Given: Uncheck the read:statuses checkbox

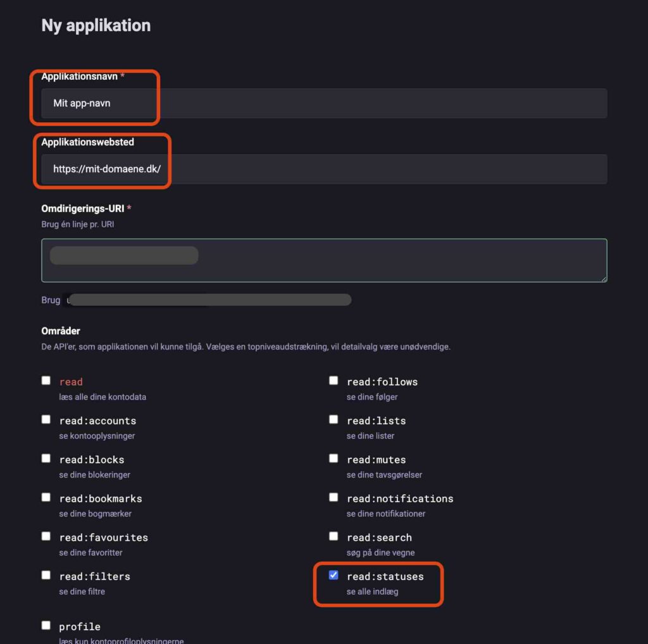Looking at the screenshot, I should pos(333,575).
